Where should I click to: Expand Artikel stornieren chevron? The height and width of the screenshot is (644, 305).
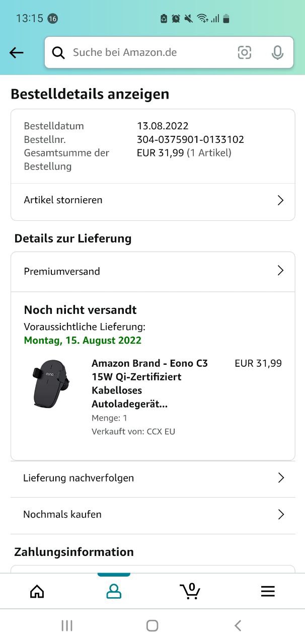click(280, 200)
